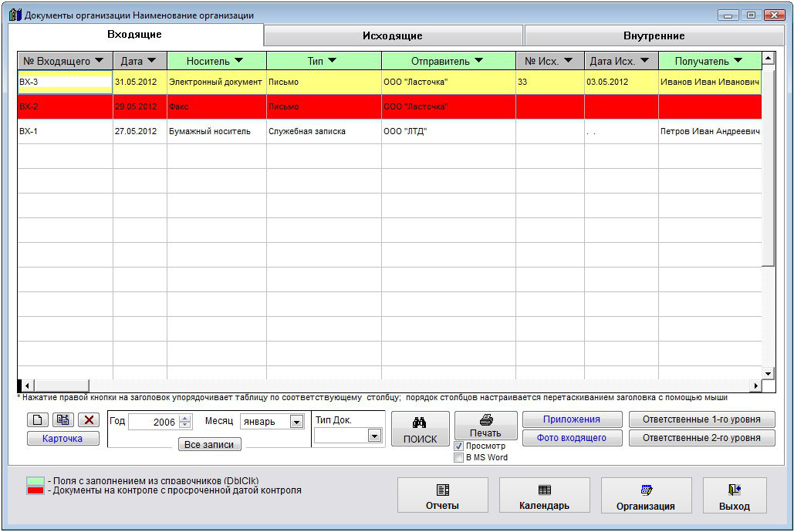Switch to the Входящие tab
Screen dimensions: 794x532
coord(135,35)
